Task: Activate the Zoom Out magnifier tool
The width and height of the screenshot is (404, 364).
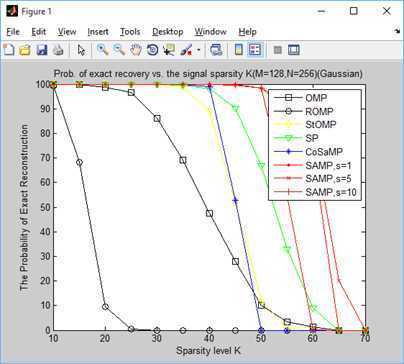Action: click(119, 50)
